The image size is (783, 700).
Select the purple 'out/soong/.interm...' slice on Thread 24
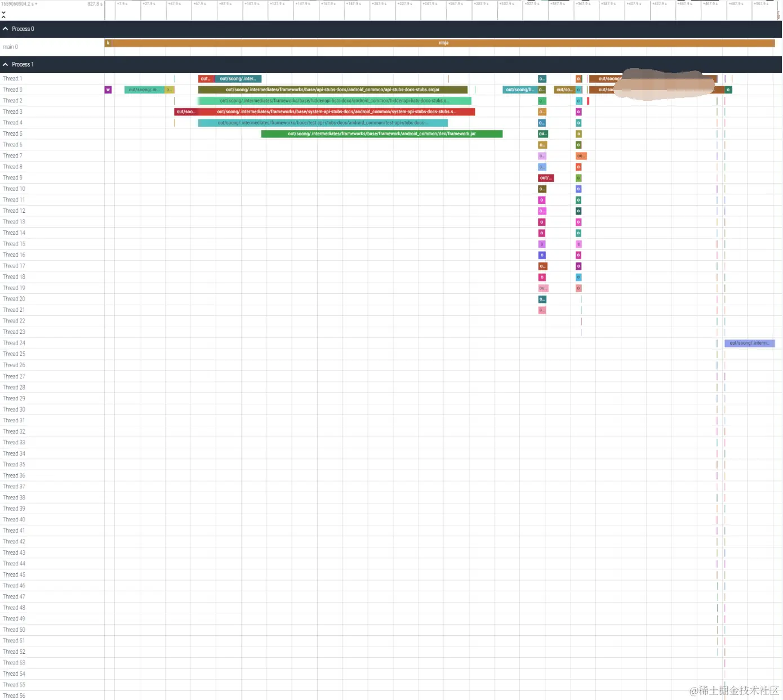coord(749,343)
